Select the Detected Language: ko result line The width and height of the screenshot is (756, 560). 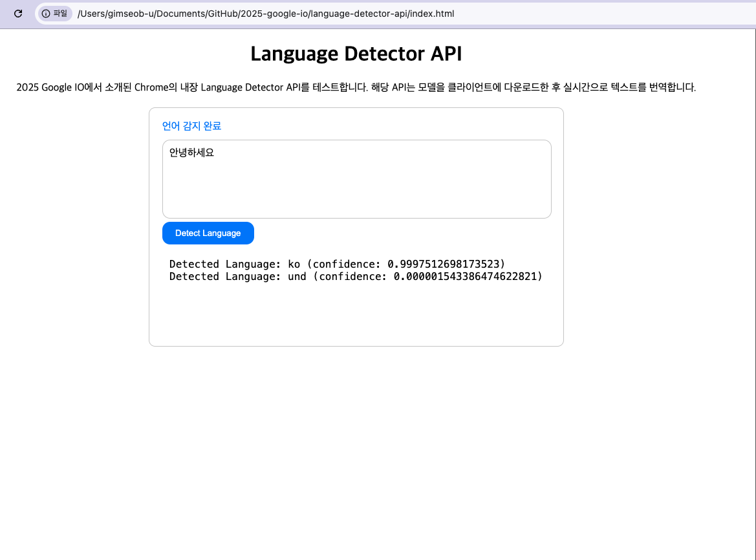(337, 264)
